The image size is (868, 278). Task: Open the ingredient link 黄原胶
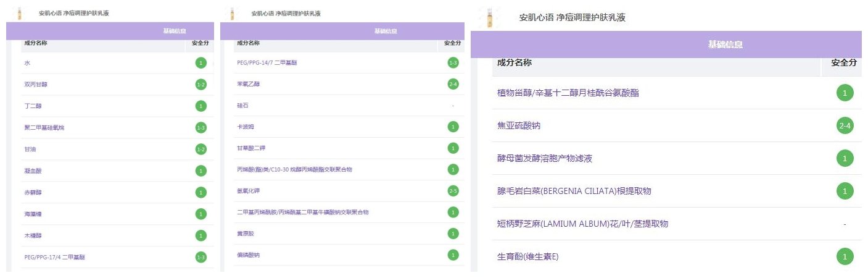point(246,234)
